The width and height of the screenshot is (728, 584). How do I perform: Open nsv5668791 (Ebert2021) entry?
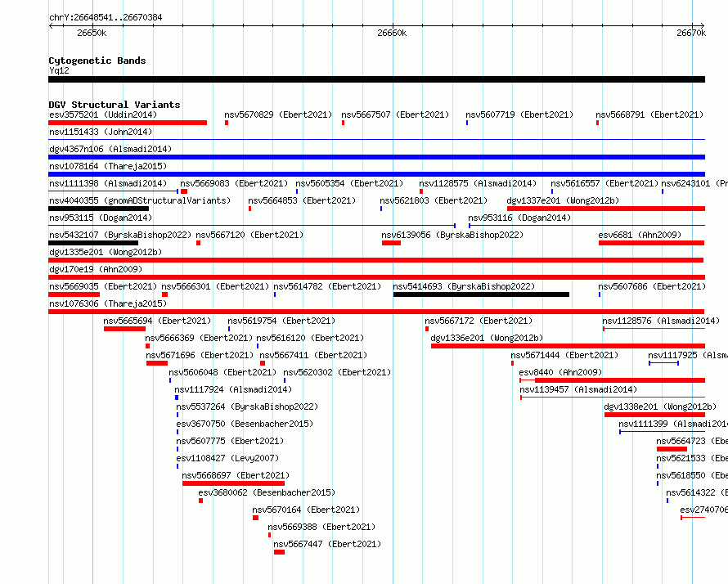649,115
